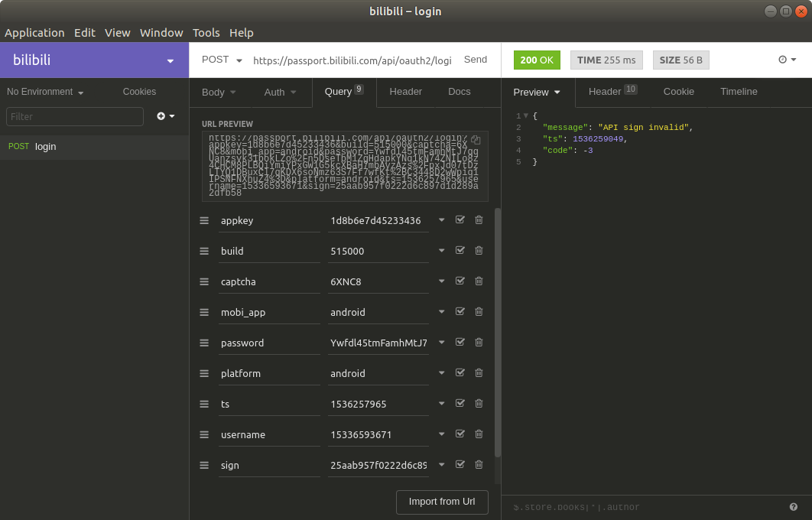812x520 pixels.
Task: Click the Import from Url button
Action: tap(442, 502)
